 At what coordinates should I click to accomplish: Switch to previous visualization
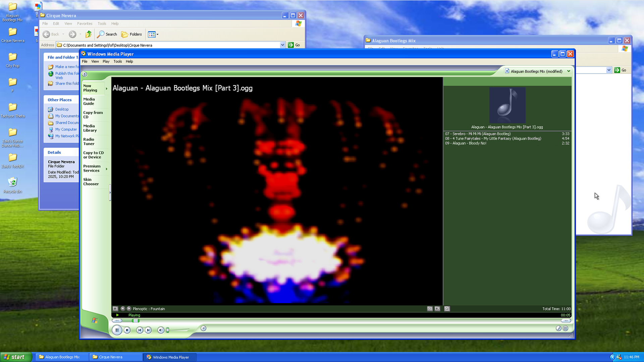tap(123, 309)
